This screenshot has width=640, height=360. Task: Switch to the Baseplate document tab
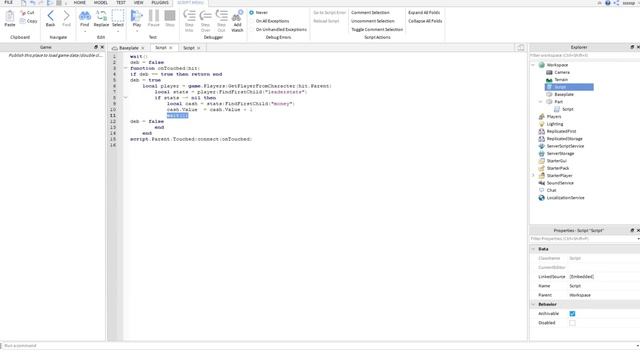click(x=129, y=48)
